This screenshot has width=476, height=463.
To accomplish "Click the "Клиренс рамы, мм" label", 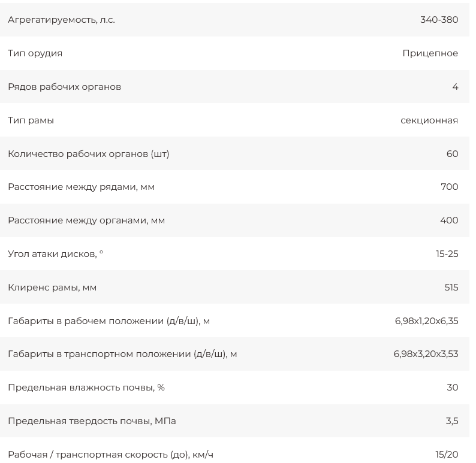I will tap(52, 288).
